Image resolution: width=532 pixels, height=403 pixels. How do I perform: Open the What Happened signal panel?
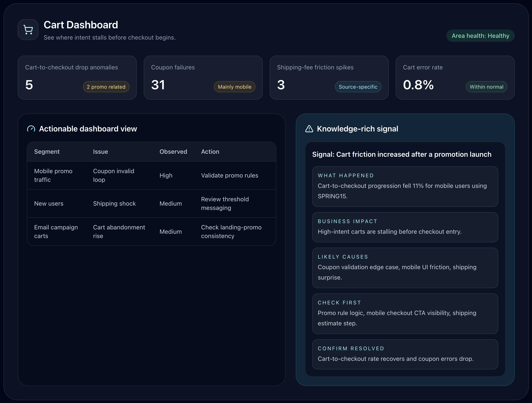tap(405, 186)
